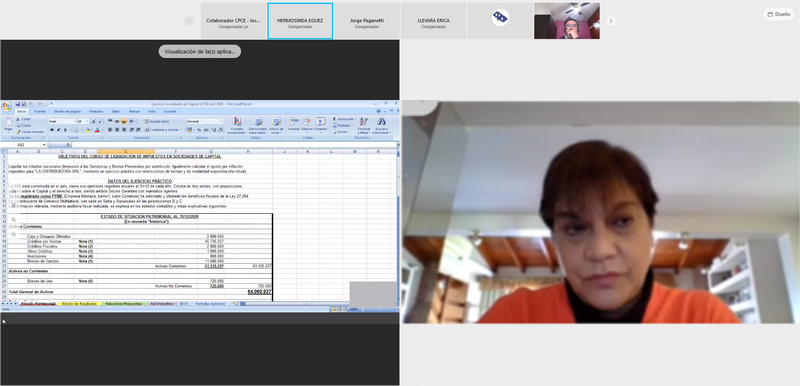Toggle bold formatting in Fuente group
The image size is (800, 386).
(52, 130)
